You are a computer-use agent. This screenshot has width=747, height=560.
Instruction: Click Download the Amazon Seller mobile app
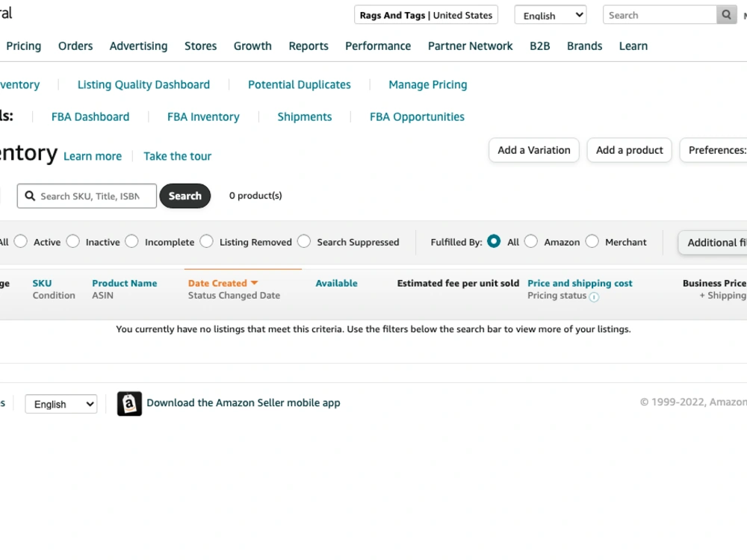[x=244, y=403]
